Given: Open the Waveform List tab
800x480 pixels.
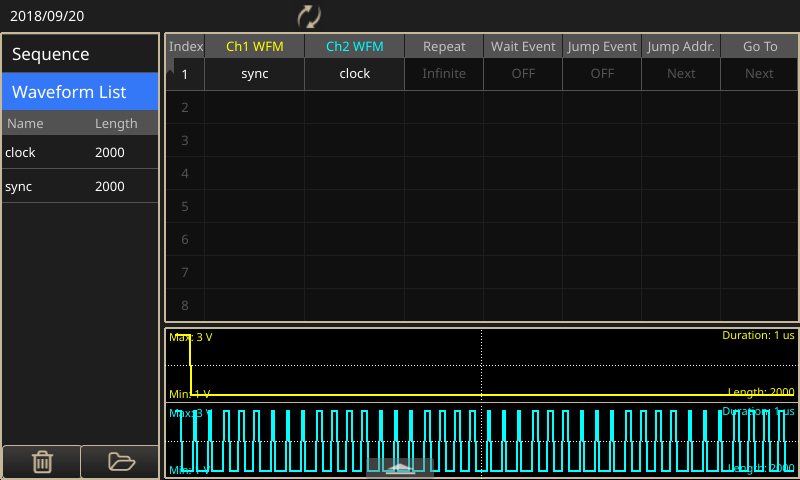Looking at the screenshot, I should 80,92.
